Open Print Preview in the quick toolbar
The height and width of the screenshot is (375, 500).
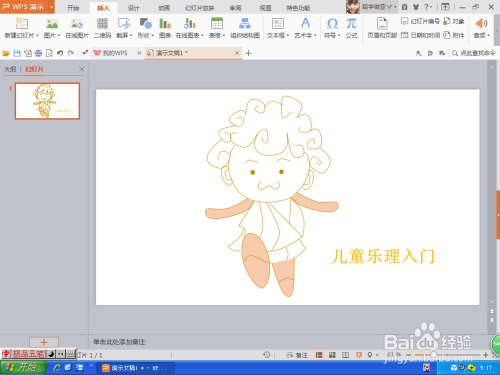coord(49,53)
